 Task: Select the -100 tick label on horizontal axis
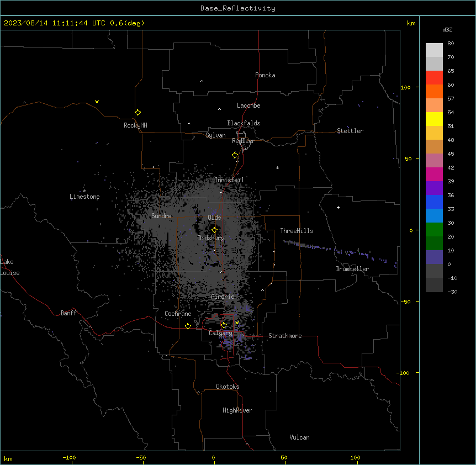(70, 457)
